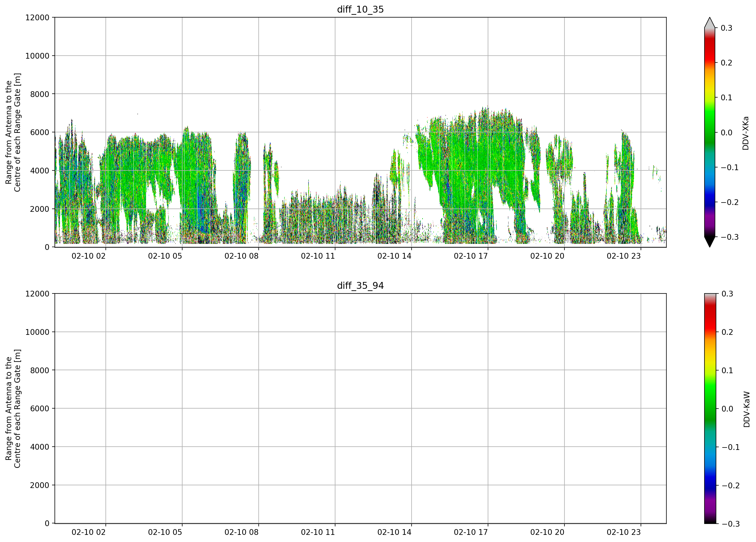The height and width of the screenshot is (542, 756).
Task: Select the DDV-XKa colorbar label
Action: click(x=746, y=133)
